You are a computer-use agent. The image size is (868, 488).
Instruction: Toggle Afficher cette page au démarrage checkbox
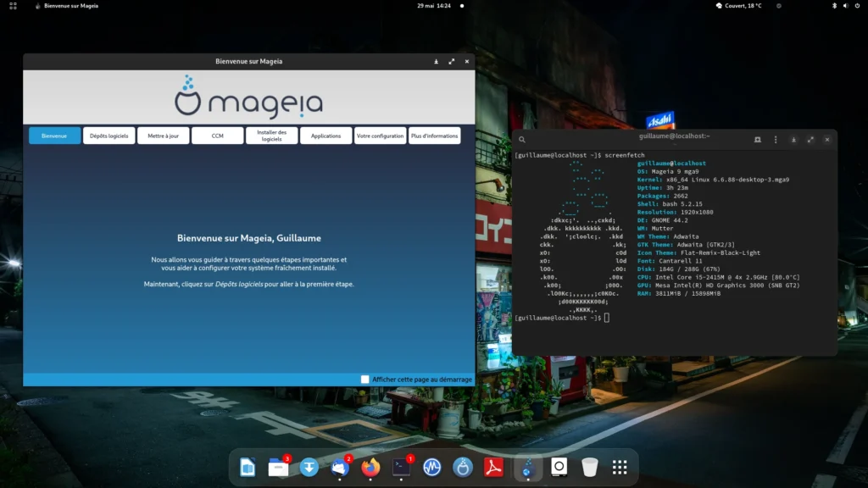click(364, 380)
